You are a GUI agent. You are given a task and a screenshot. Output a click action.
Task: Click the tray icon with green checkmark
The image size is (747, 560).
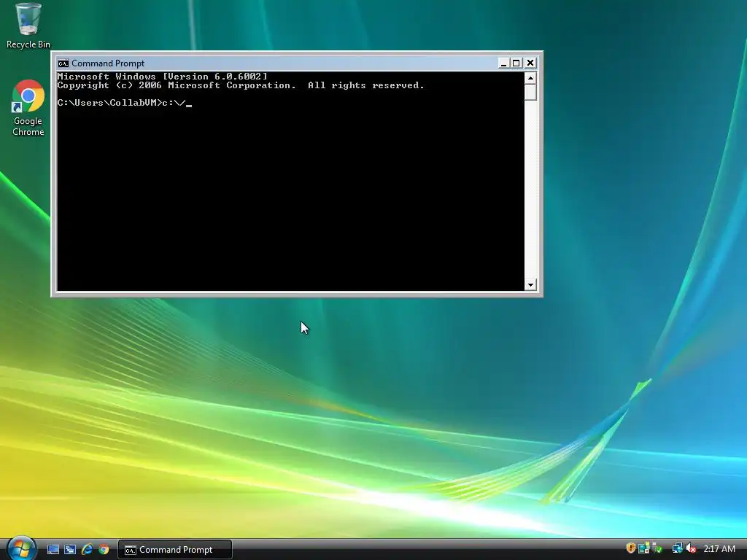(x=657, y=548)
